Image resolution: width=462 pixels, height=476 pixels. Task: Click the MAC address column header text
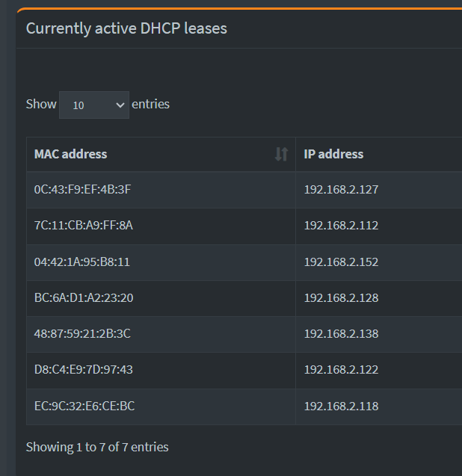[70, 154]
